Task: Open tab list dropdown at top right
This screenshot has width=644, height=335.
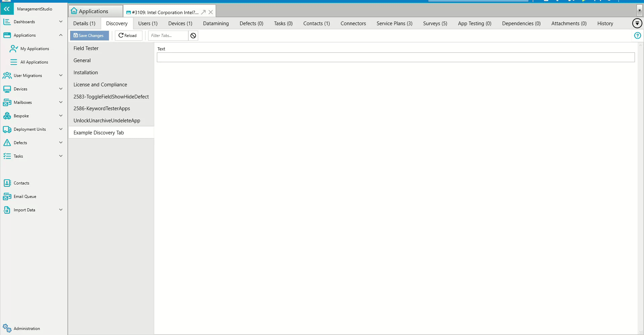Action: coord(640,10)
